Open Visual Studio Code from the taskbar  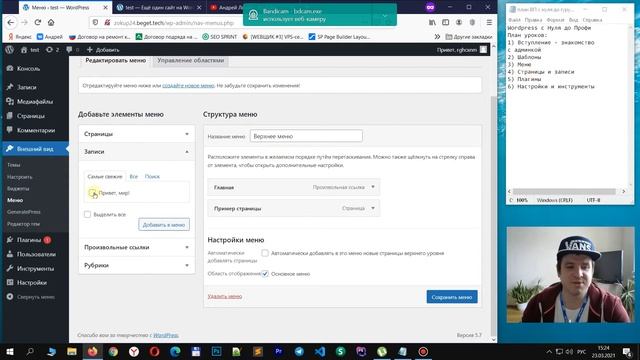[320, 351]
